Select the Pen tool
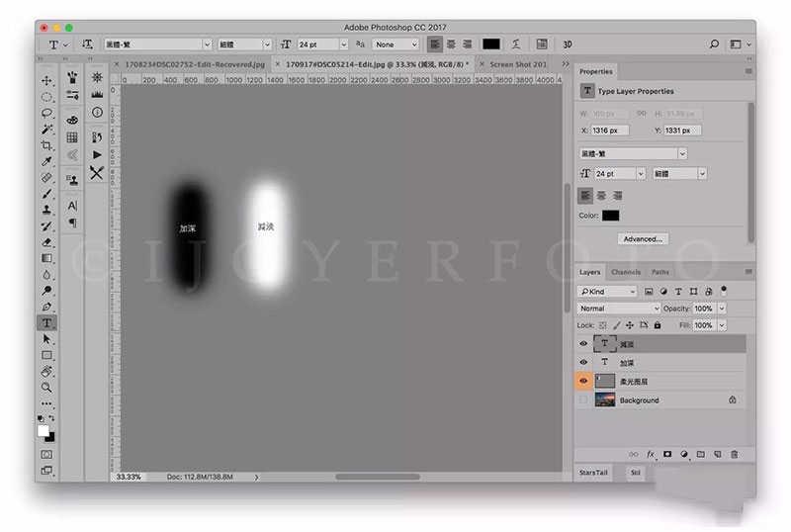This screenshot has height=532, width=791. [46, 307]
